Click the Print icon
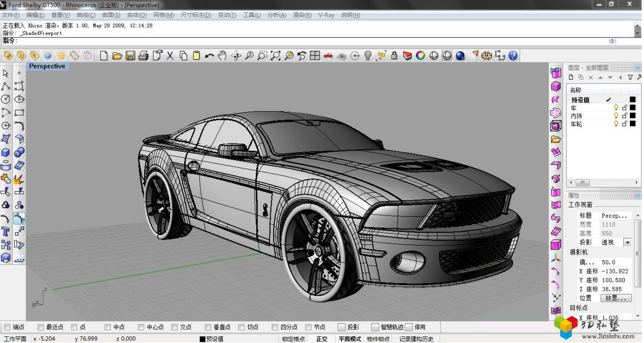Screen dimensions: 644x343 coord(144,56)
